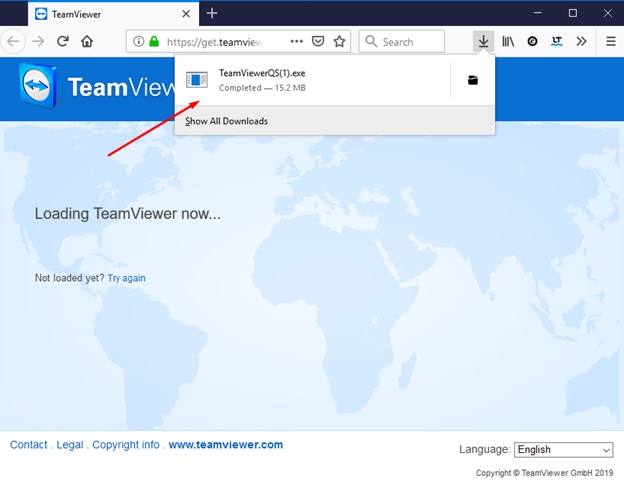Save page to Pocket
The width and height of the screenshot is (624, 485).
coord(318,41)
